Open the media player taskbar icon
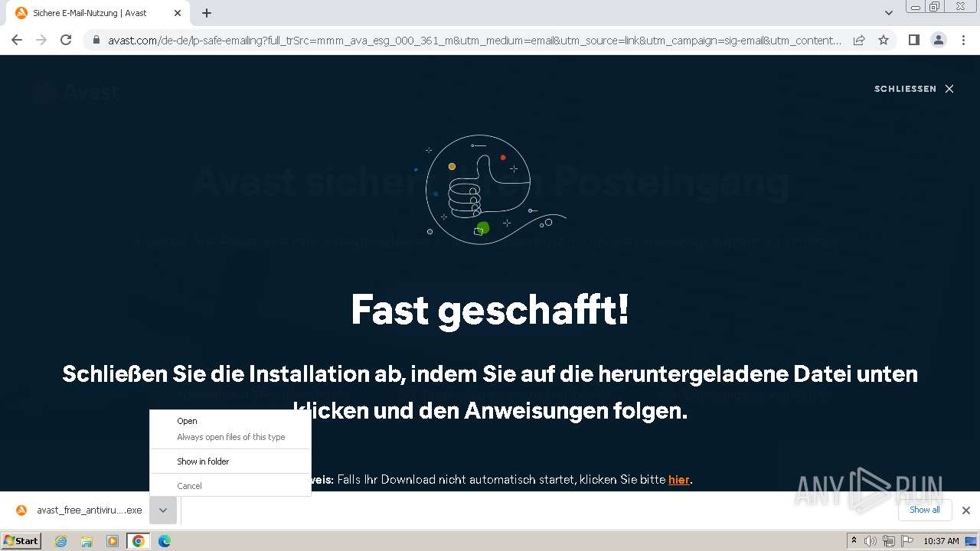Image resolution: width=980 pixels, height=551 pixels. pyautogui.click(x=113, y=541)
